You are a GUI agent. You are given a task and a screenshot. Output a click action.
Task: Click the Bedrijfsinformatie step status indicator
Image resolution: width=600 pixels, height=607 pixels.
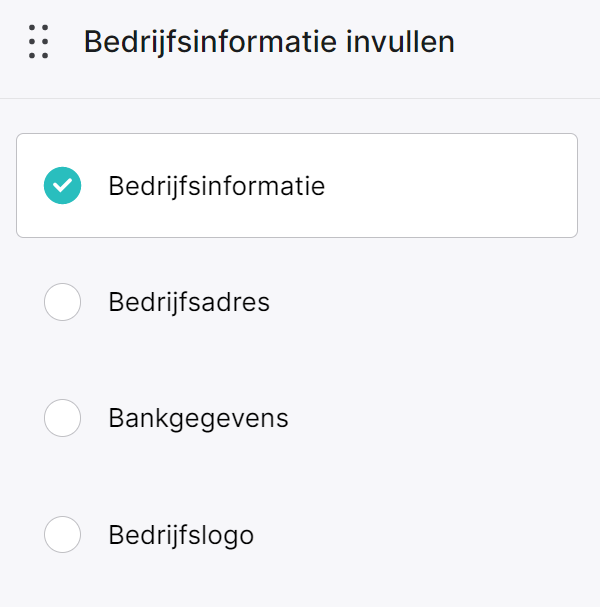click(62, 185)
